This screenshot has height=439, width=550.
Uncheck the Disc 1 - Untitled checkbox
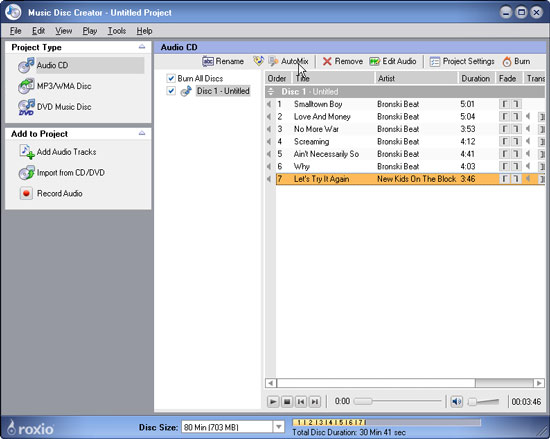pos(171,91)
